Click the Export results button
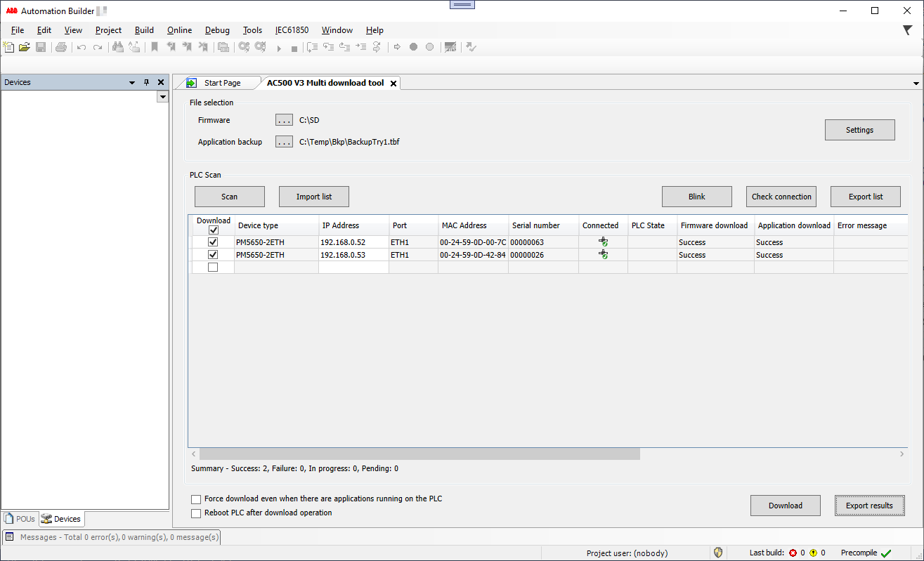The width and height of the screenshot is (924, 561). pyautogui.click(x=870, y=506)
